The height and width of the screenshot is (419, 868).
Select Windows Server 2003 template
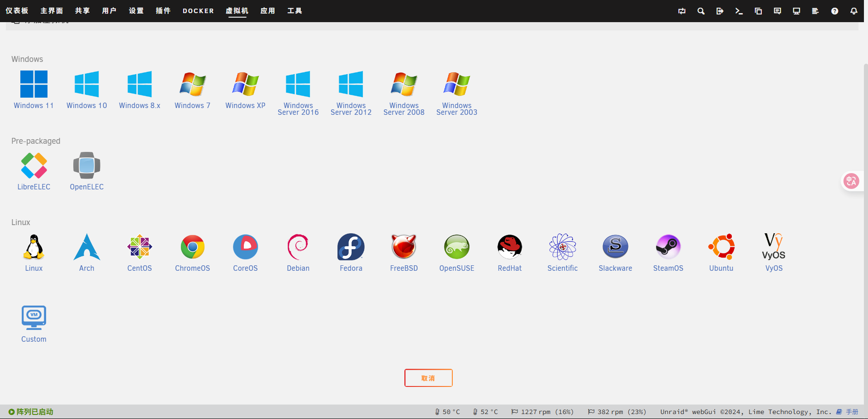tap(457, 93)
